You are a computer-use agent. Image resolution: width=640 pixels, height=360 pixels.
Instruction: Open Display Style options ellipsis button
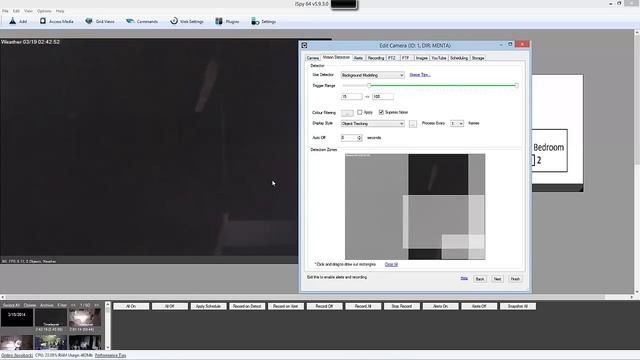(413, 124)
